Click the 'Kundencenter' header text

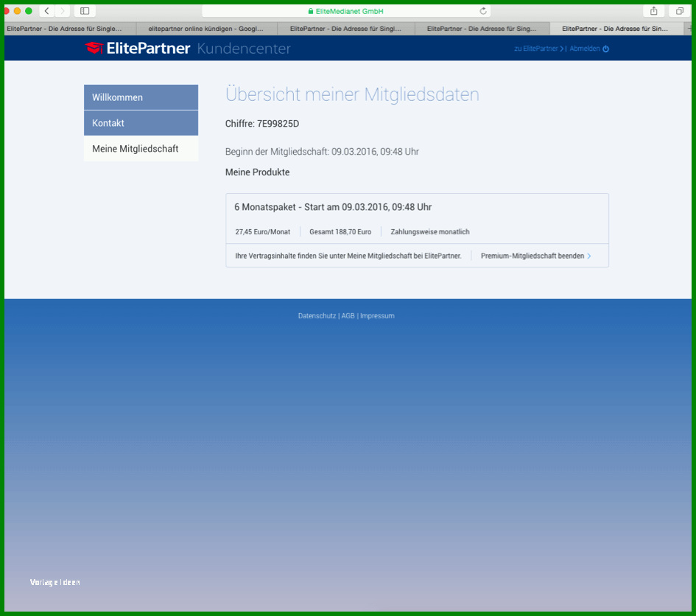[x=244, y=49]
